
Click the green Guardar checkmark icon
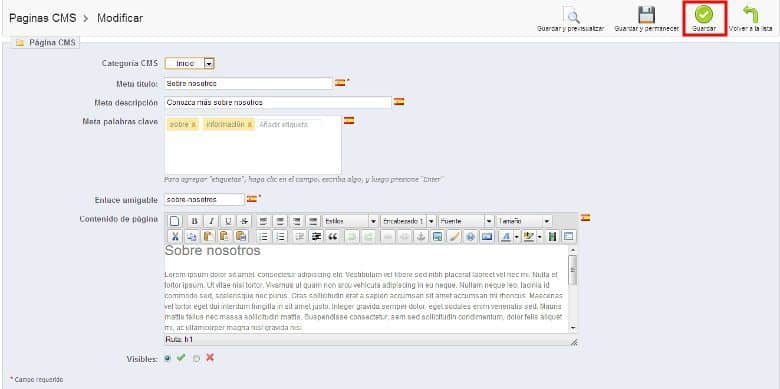point(703,14)
